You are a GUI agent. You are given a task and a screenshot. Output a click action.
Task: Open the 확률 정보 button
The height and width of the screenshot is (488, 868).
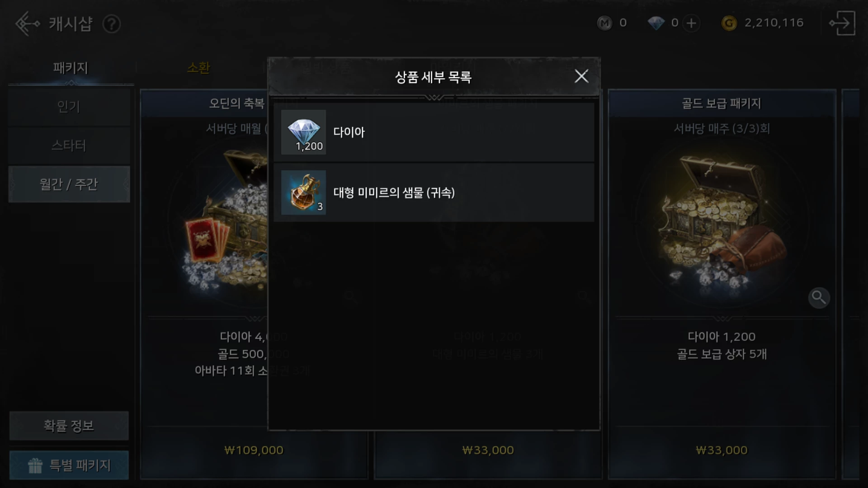point(69,426)
